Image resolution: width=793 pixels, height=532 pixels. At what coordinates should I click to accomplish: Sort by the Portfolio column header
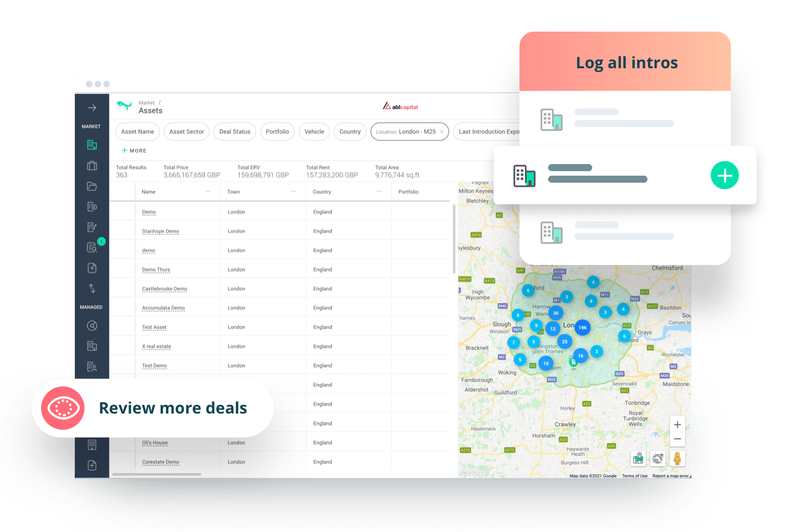(408, 192)
